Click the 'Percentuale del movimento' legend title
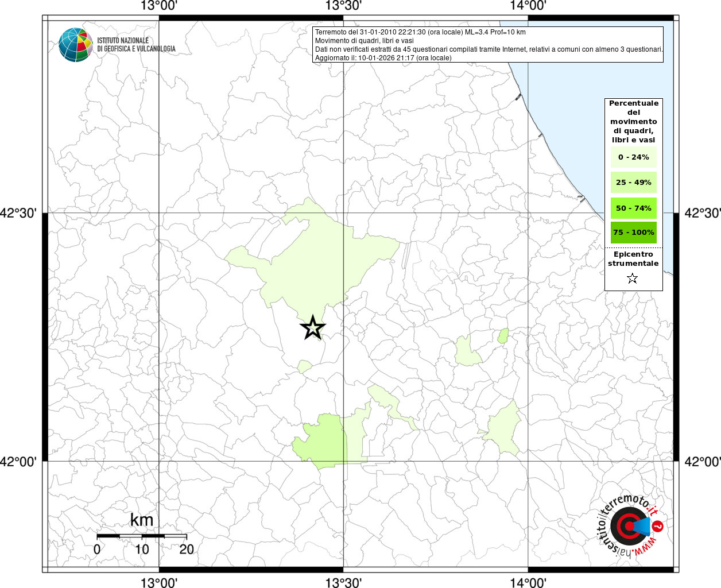This screenshot has width=721, height=588. tap(634, 121)
